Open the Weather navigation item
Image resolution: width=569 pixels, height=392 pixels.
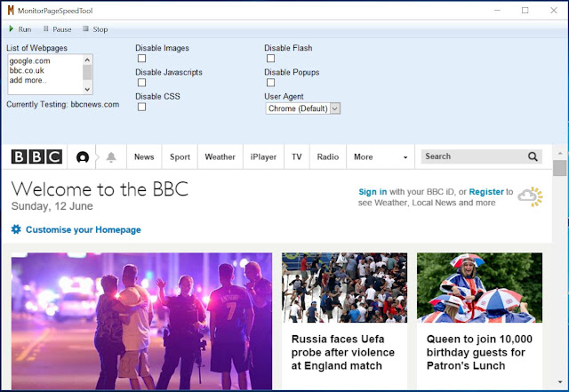point(220,156)
